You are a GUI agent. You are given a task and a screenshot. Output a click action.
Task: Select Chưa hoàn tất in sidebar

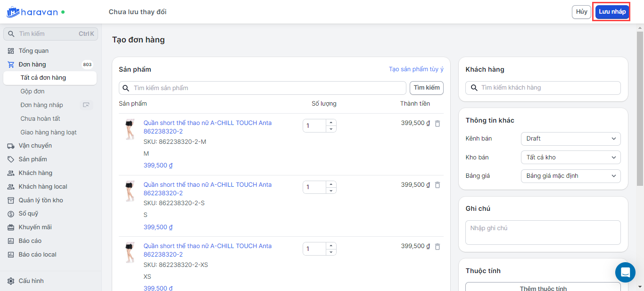[40, 119]
